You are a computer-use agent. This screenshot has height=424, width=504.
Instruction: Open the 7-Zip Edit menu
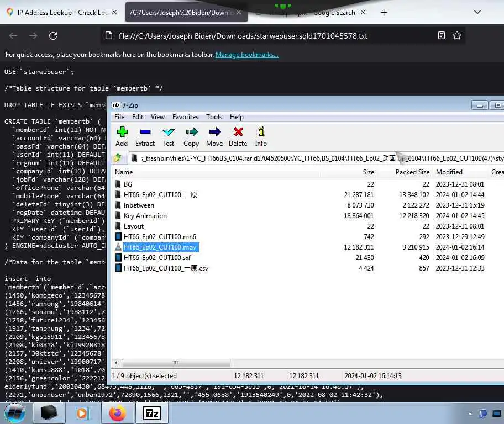[x=138, y=117]
